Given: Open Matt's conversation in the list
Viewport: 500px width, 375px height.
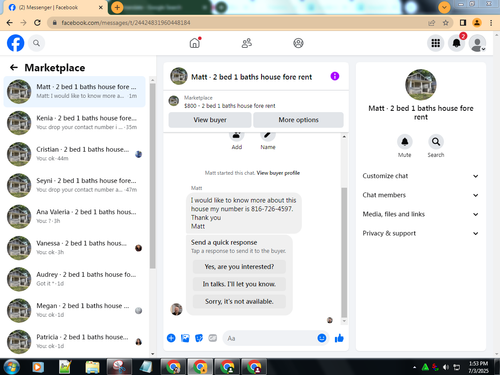Looking at the screenshot, I should point(74,91).
